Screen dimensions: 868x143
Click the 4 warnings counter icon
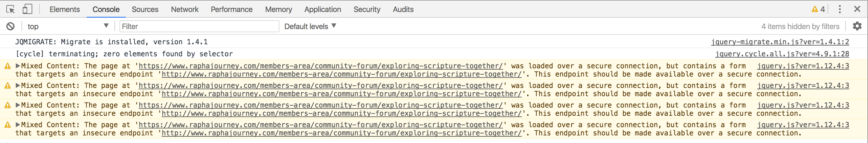(818, 9)
